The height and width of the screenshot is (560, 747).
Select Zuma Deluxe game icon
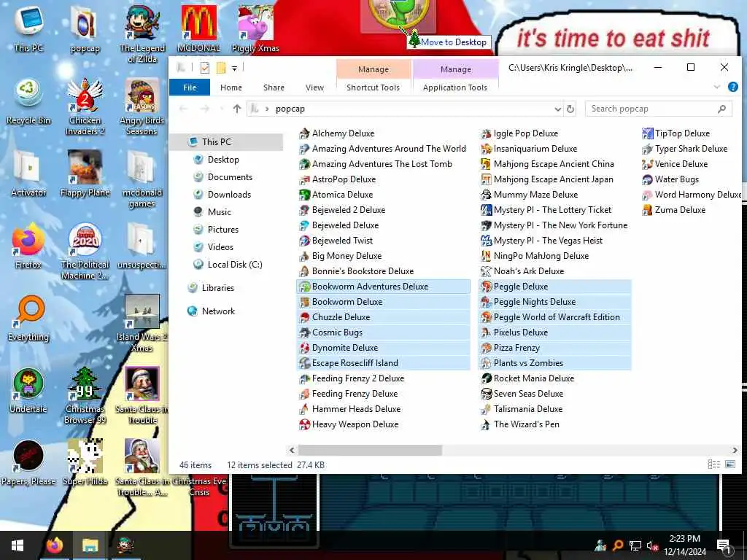pyautogui.click(x=647, y=210)
